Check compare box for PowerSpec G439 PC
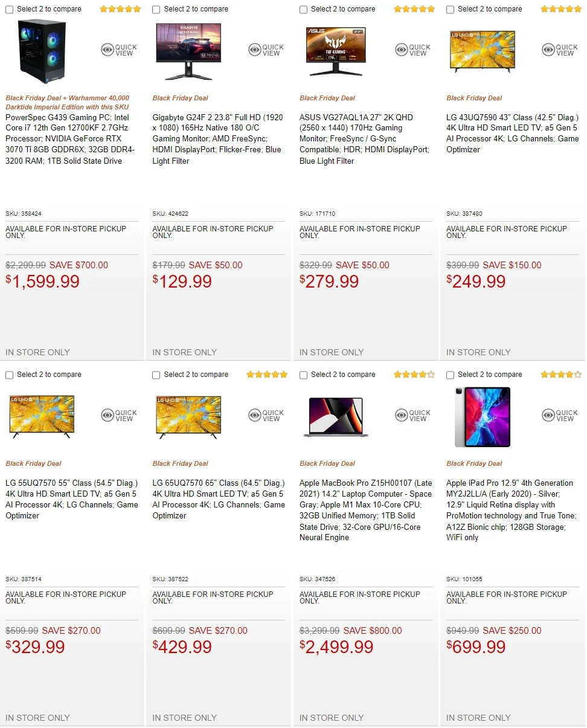 10,10
